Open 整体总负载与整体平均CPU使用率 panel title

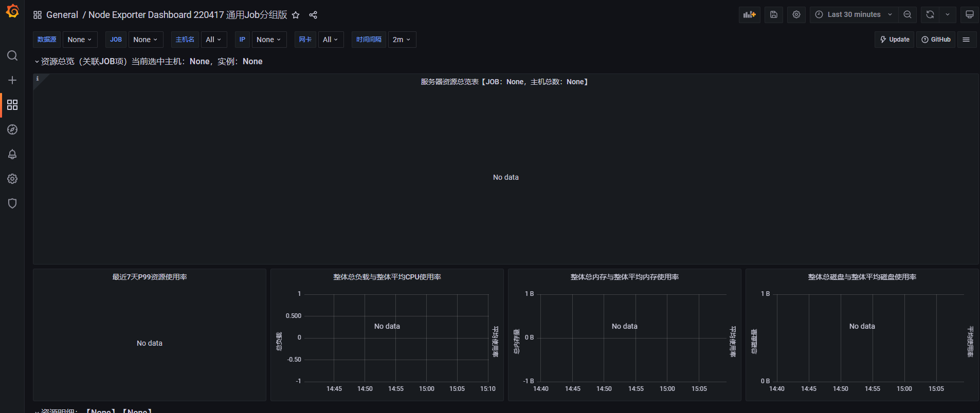(x=387, y=277)
